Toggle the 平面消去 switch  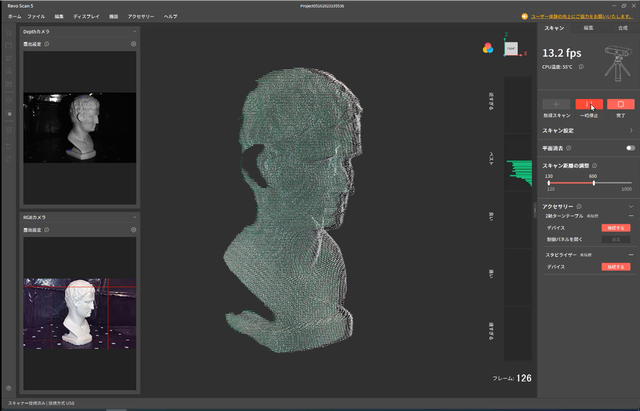click(629, 147)
